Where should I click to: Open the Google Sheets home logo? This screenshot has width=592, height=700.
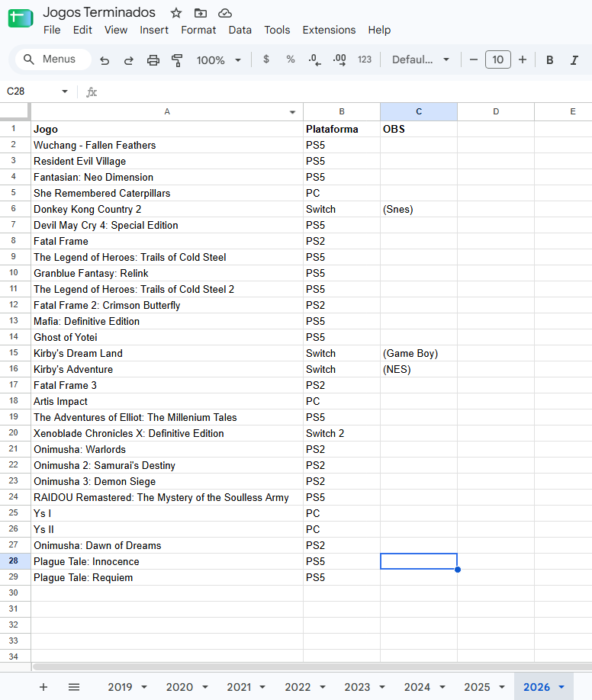point(20,18)
